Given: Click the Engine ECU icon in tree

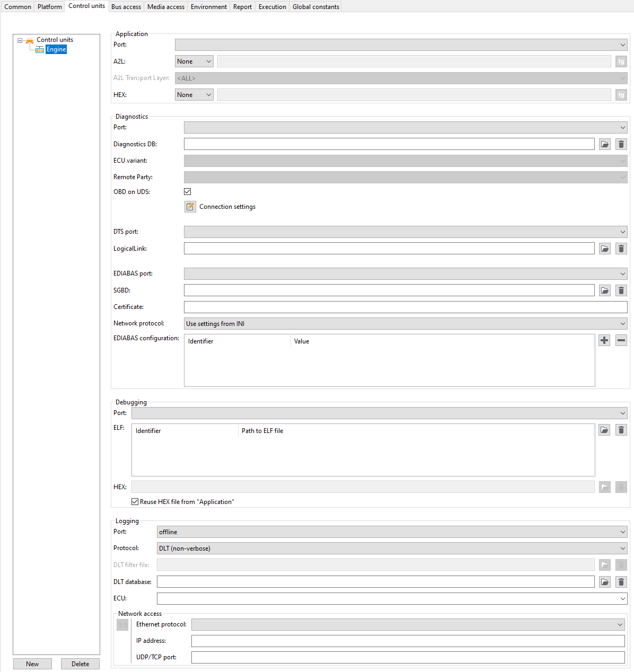Looking at the screenshot, I should click(40, 50).
